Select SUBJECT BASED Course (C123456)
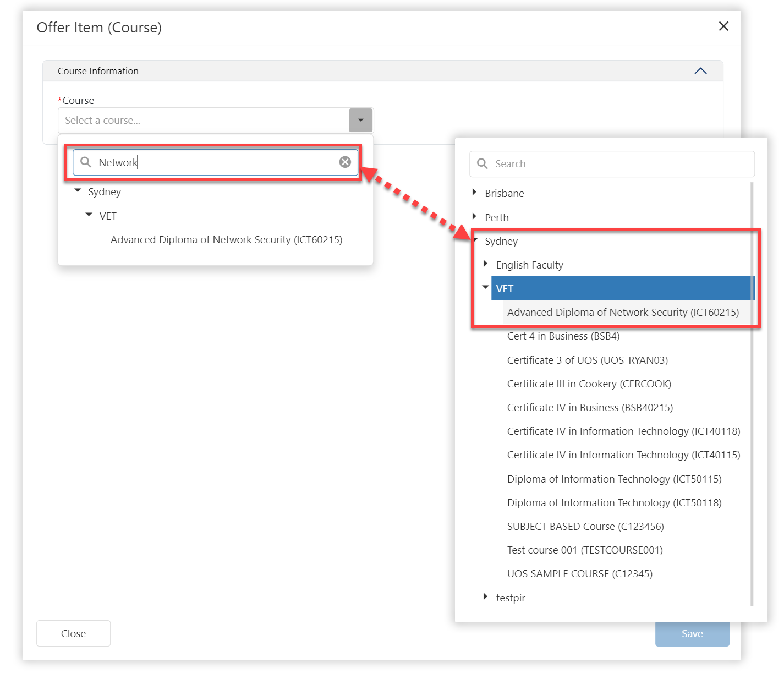Viewport: 784px width, 684px height. 585,527
